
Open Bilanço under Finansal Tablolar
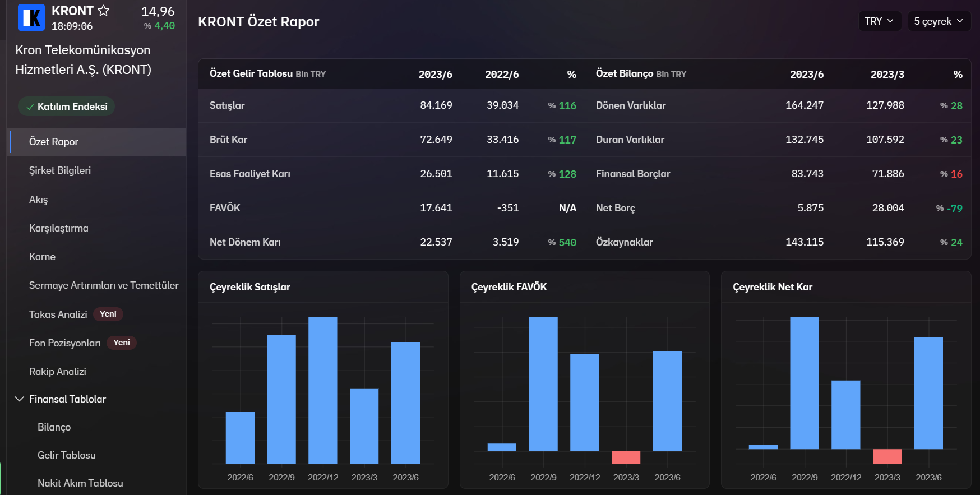[54, 427]
